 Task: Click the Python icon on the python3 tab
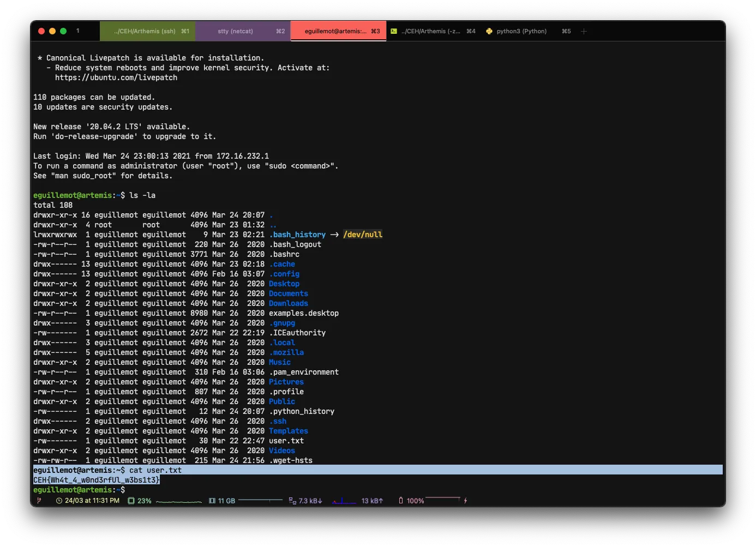(489, 32)
